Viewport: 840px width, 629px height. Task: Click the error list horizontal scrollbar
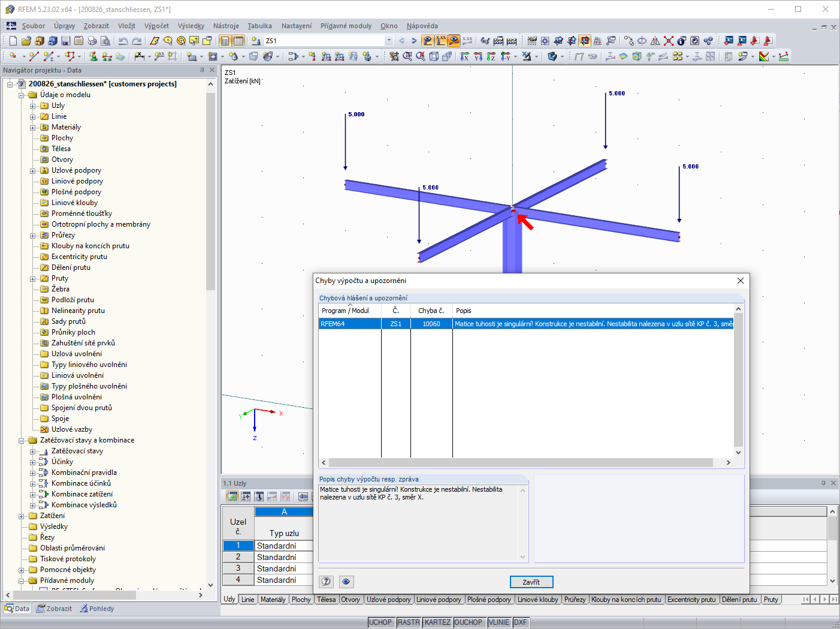point(521,462)
